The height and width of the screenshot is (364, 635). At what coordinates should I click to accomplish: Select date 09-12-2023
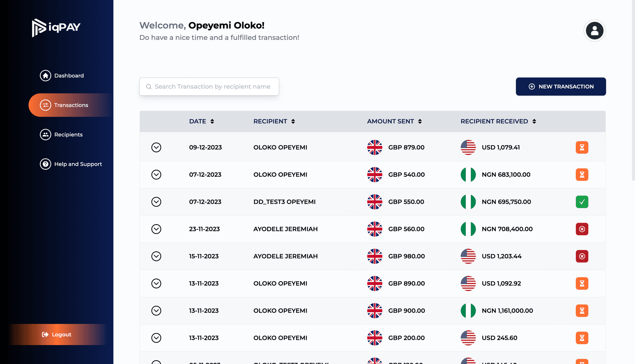[206, 147]
